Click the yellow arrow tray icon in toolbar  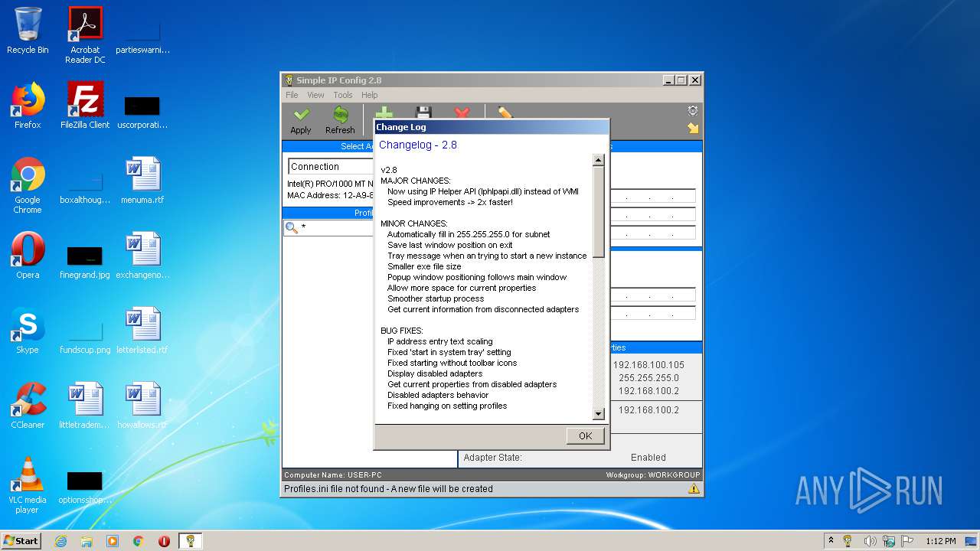point(693,128)
